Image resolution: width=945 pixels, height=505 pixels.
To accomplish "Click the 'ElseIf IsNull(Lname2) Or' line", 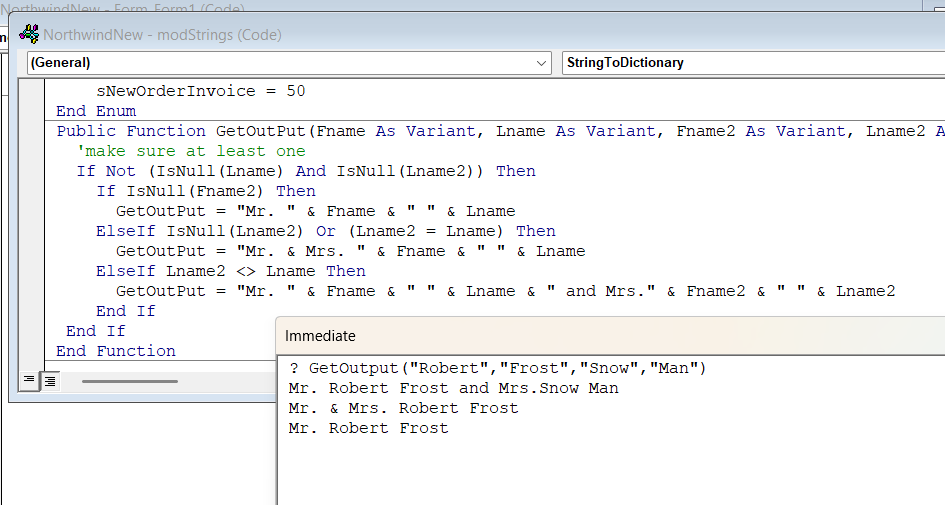I will (325, 231).
